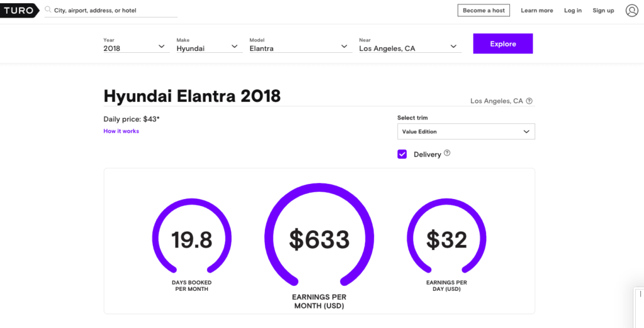Click the Become a host button
644x328 pixels.
pyautogui.click(x=484, y=11)
